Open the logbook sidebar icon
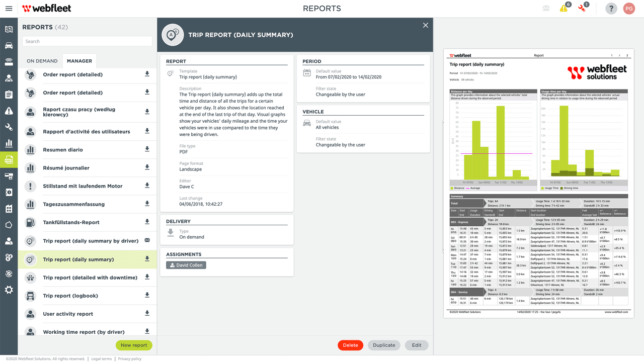This screenshot has width=644, height=362. pyautogui.click(x=9, y=193)
